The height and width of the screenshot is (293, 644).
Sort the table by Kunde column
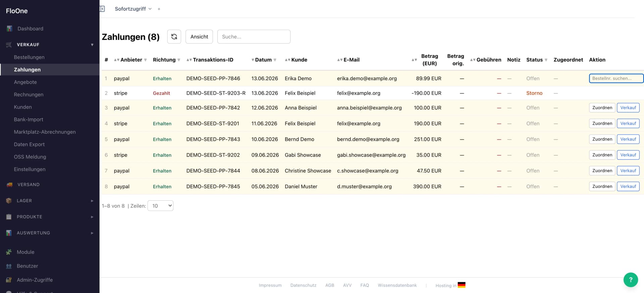coord(287,60)
